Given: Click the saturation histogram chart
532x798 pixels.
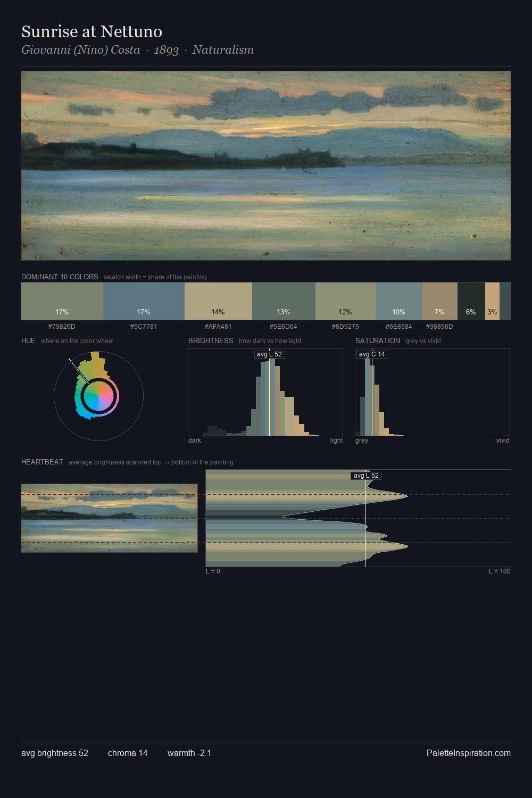Looking at the screenshot, I should [x=433, y=392].
